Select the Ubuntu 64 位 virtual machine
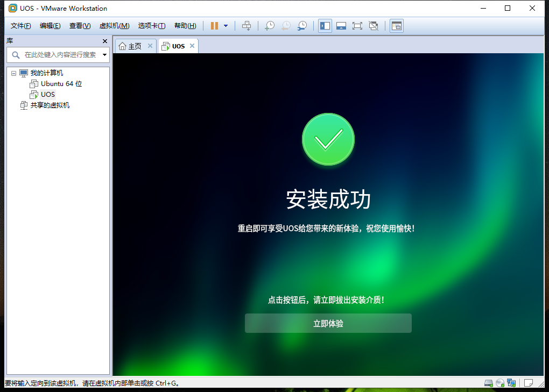 coord(60,83)
